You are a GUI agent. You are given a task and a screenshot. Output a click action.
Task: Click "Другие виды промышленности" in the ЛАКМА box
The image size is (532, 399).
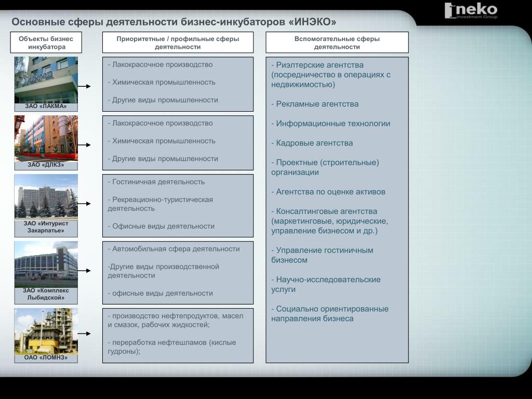pos(163,100)
